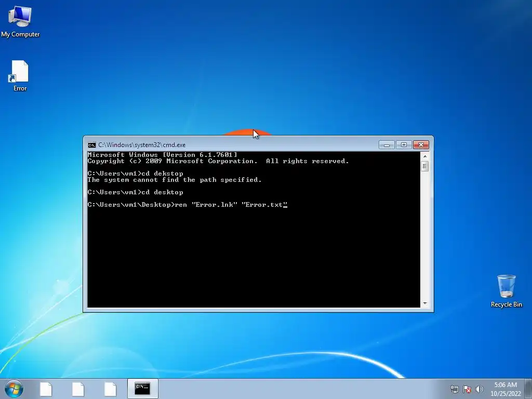Close the cmd.exe window
Viewport: 532px width, 399px height.
421,145
